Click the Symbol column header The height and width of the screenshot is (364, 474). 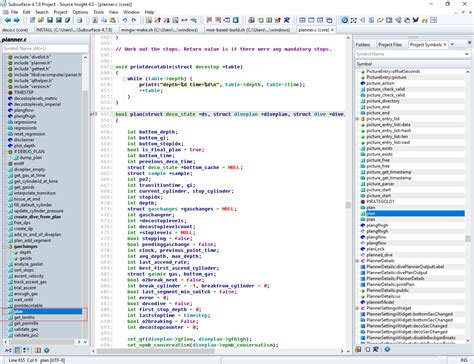(x=412, y=64)
